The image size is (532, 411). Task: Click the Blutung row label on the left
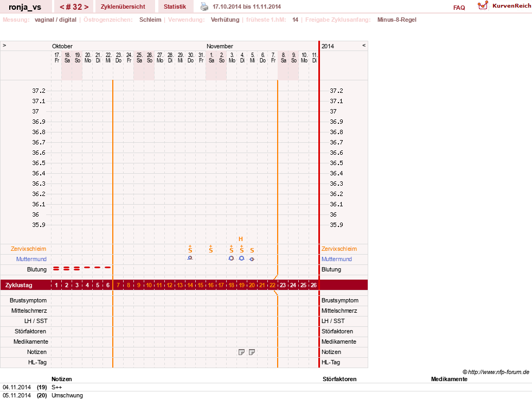pos(37,269)
